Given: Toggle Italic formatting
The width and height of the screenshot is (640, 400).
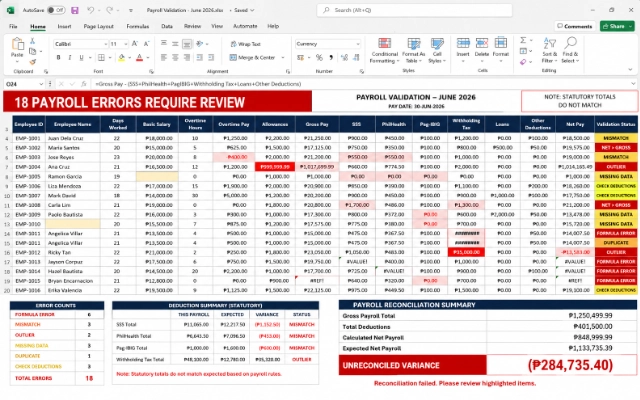Looking at the screenshot, I should (x=70, y=58).
